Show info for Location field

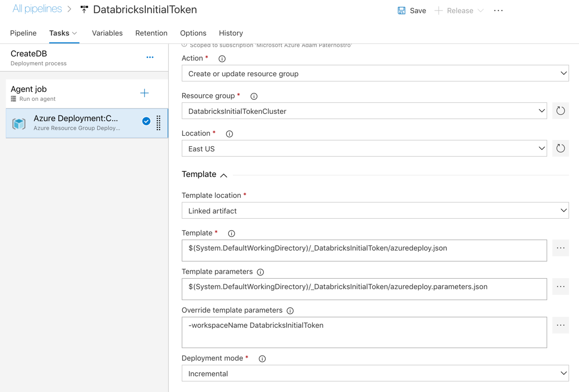[229, 134]
